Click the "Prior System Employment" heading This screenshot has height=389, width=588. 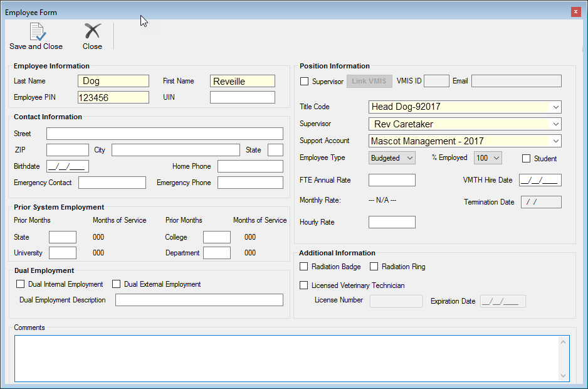[59, 207]
